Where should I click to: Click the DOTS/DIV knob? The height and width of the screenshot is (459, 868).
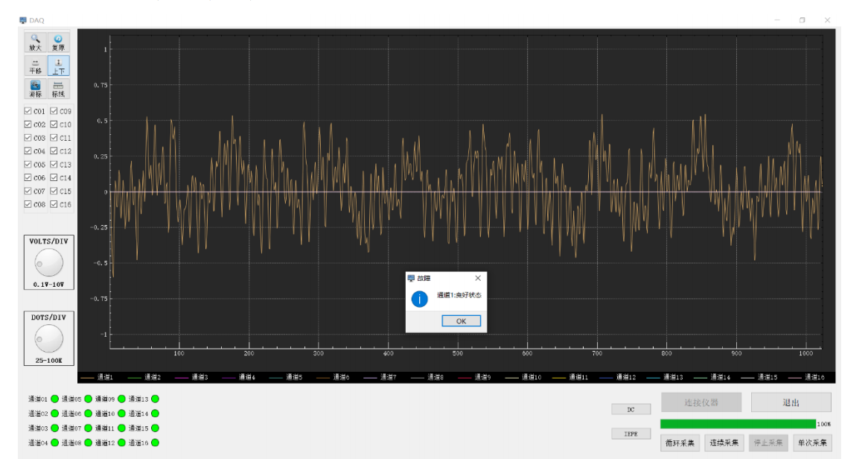coord(48,339)
